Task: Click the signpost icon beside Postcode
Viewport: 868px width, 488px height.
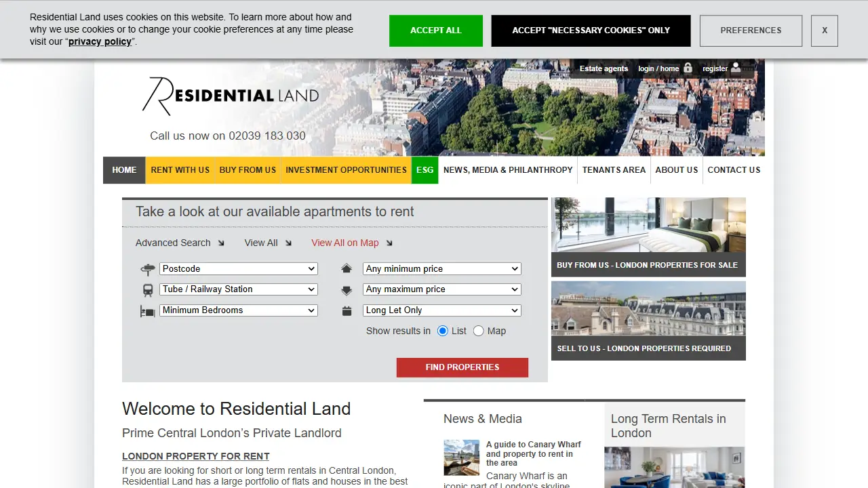Action: tap(148, 269)
